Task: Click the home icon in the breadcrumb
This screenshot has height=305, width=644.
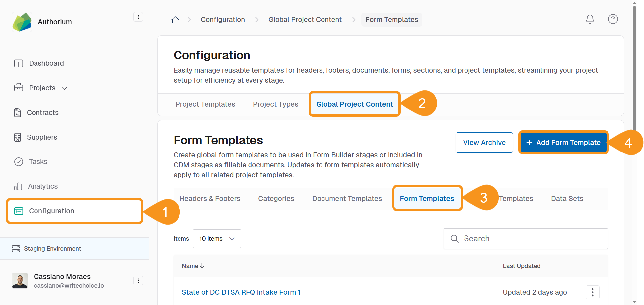Action: (175, 19)
